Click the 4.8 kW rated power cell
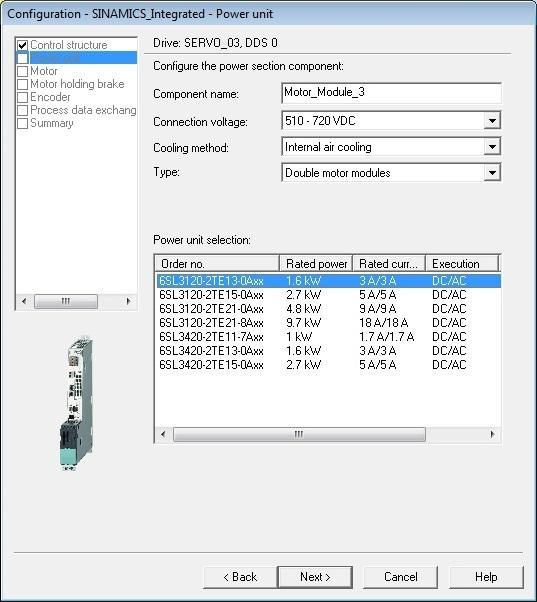This screenshot has height=602, width=537. click(x=303, y=309)
